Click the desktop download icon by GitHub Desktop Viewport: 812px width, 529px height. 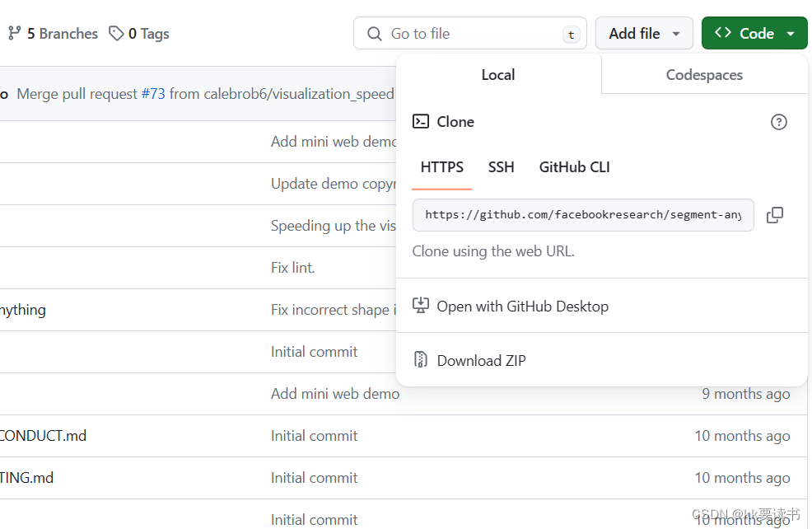click(x=421, y=305)
